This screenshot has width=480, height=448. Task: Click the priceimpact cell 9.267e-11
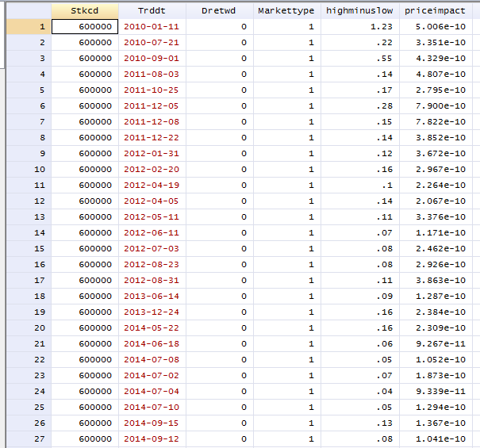tap(436, 344)
